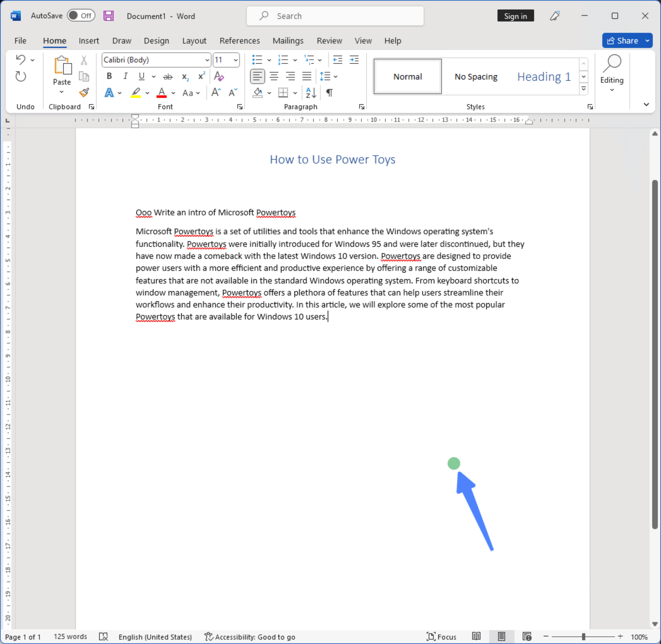The image size is (661, 644).
Task: Switch to the References tab
Action: click(x=240, y=41)
